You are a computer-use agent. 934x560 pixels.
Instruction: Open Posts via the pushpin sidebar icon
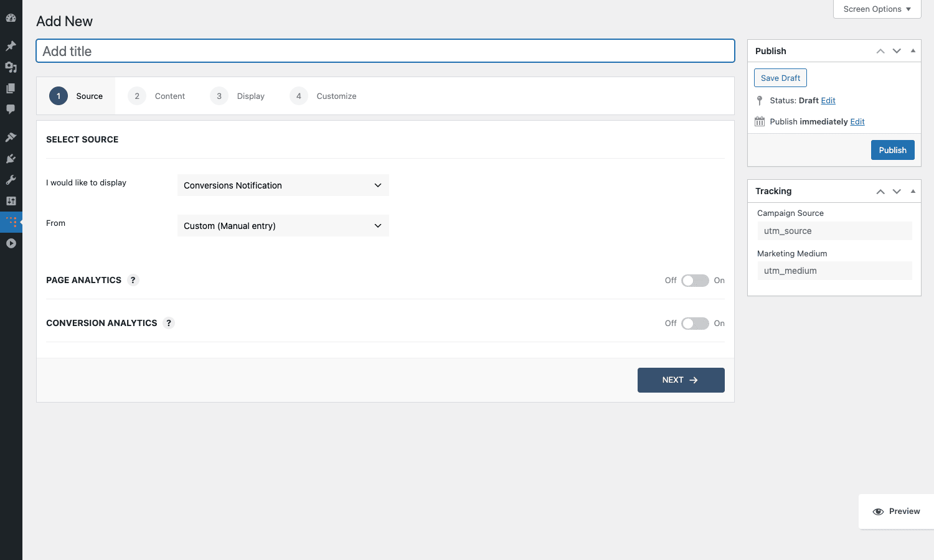(x=11, y=46)
